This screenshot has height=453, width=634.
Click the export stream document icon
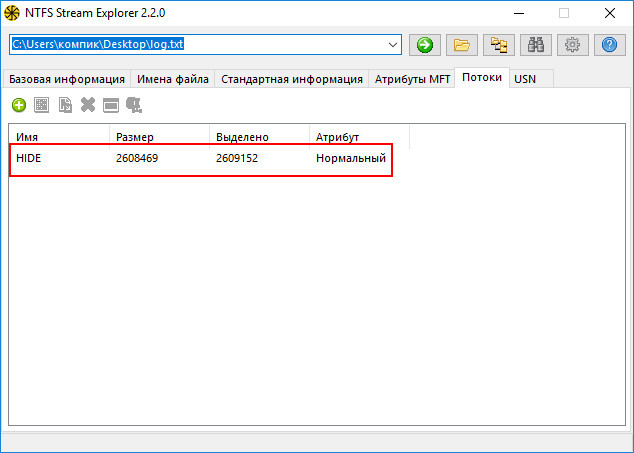tap(65, 104)
